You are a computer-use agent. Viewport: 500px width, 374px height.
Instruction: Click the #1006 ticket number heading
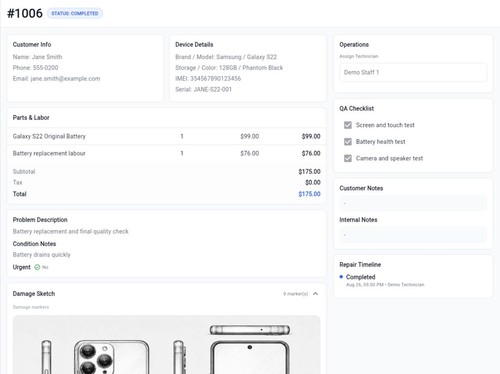[x=25, y=13]
